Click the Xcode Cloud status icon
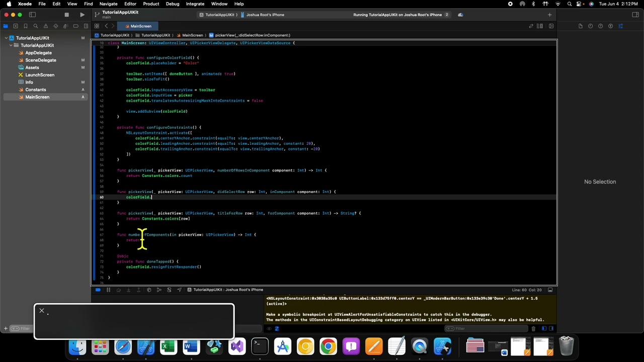 click(460, 15)
